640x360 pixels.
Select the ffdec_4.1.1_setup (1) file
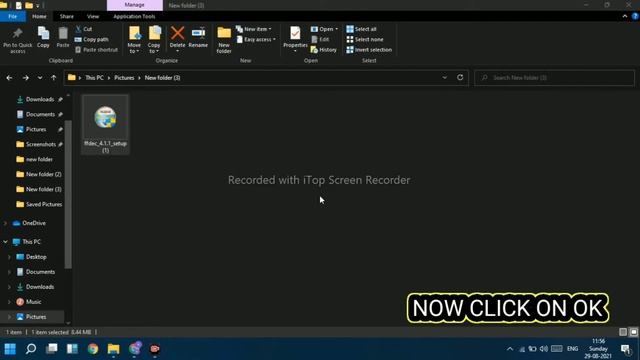pyautogui.click(x=105, y=124)
